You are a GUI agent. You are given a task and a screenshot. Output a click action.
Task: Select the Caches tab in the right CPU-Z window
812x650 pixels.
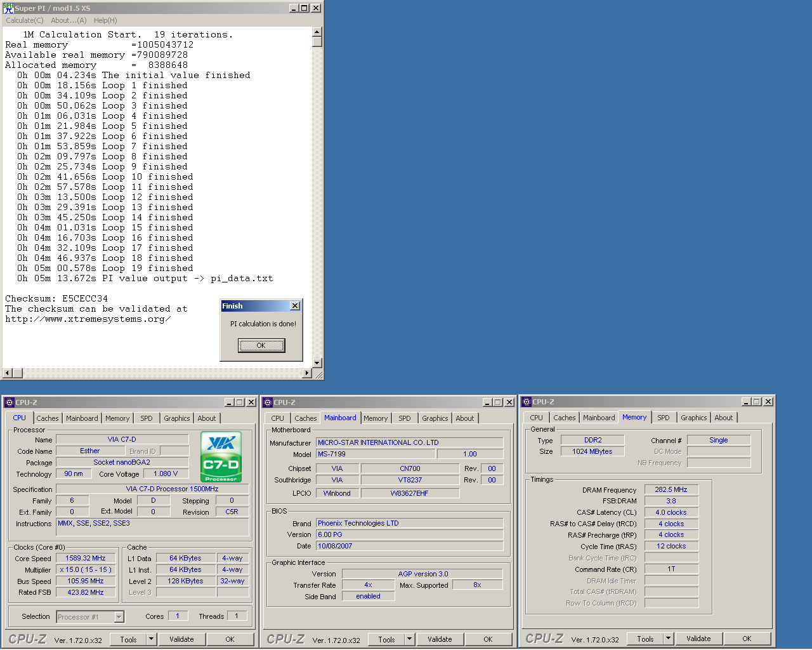tap(565, 418)
